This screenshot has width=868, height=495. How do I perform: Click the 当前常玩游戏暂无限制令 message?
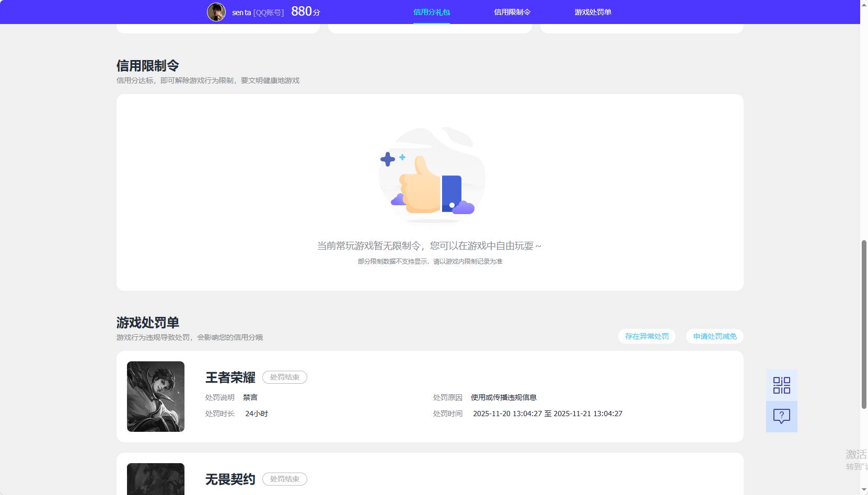(430, 245)
